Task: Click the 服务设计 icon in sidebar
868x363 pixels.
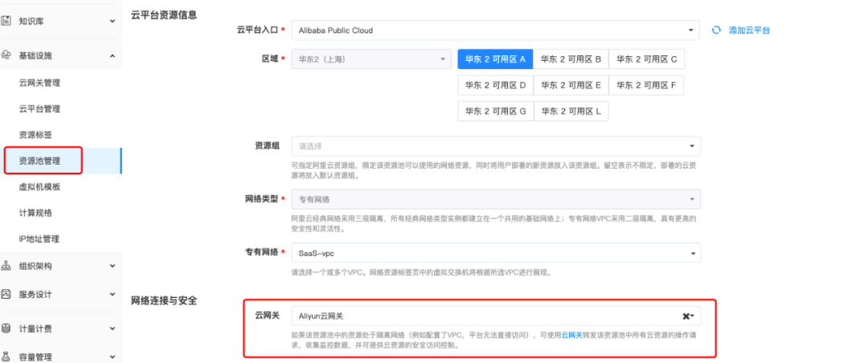Action: [x=6, y=295]
